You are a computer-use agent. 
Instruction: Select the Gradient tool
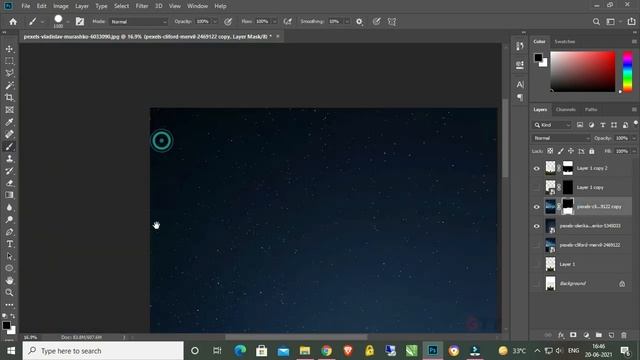pos(9,195)
